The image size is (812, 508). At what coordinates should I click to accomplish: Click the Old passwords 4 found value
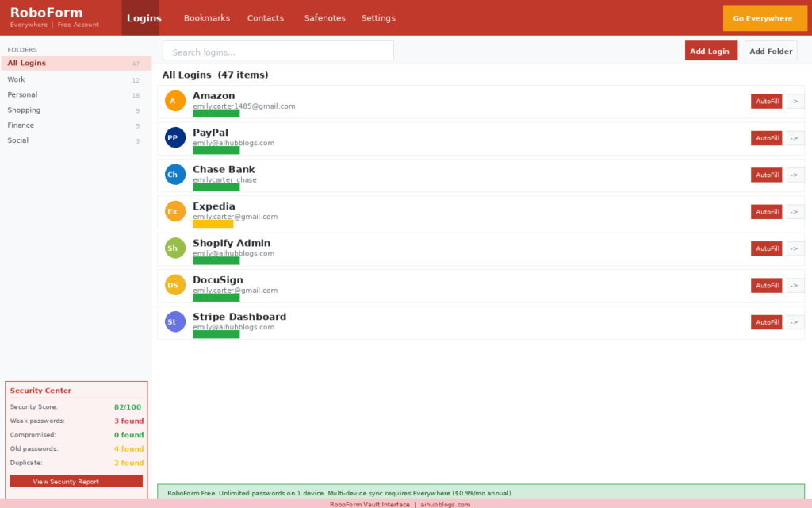tap(128, 449)
